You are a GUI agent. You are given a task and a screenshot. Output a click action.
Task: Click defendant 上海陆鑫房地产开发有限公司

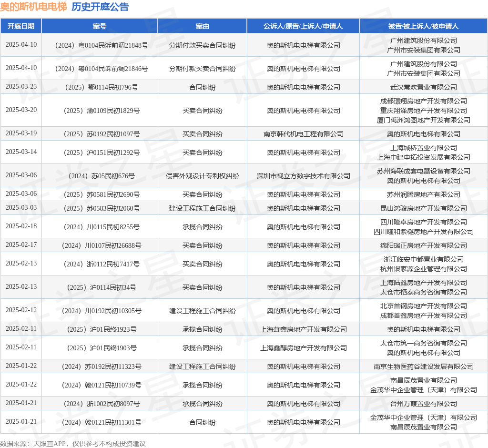[x=424, y=283]
